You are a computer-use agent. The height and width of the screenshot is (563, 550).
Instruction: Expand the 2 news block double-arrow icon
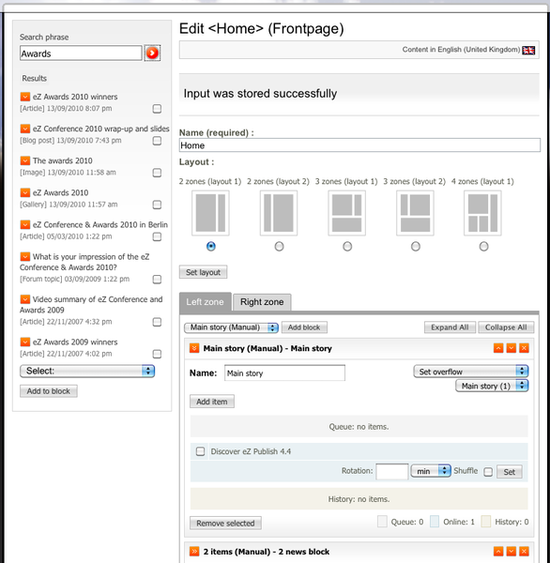(x=194, y=551)
